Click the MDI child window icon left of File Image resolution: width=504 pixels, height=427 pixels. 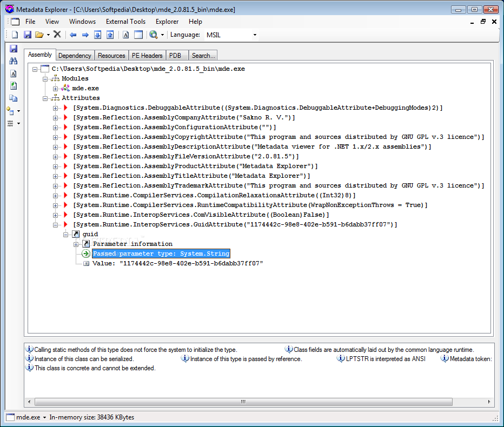click(16, 22)
